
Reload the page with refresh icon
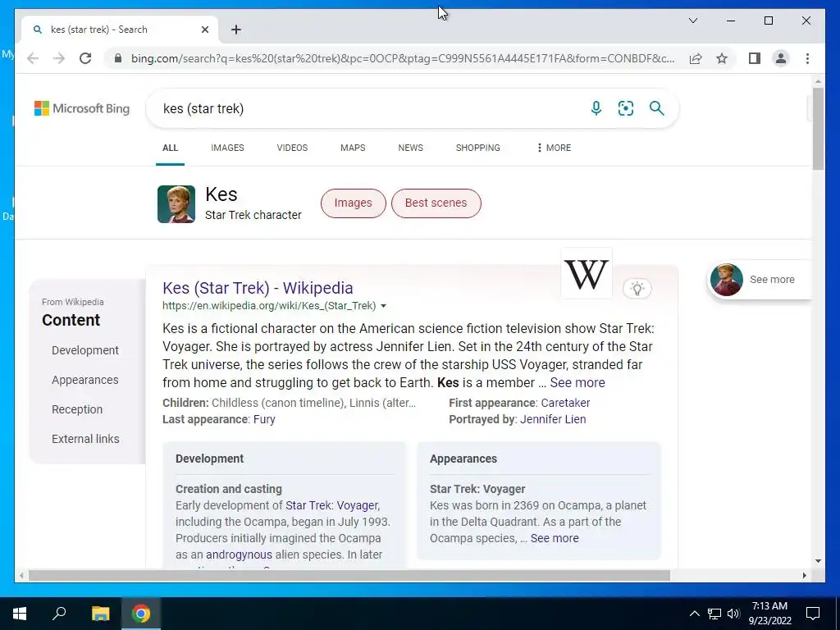pos(85,58)
